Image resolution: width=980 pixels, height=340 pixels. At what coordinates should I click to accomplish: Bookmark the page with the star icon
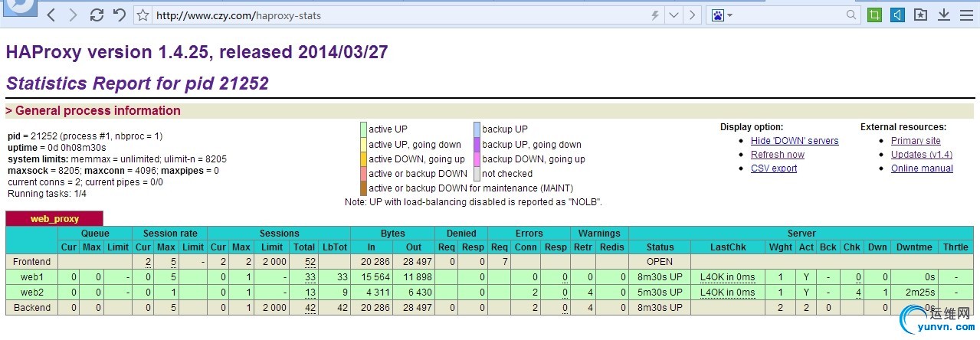coord(143,15)
